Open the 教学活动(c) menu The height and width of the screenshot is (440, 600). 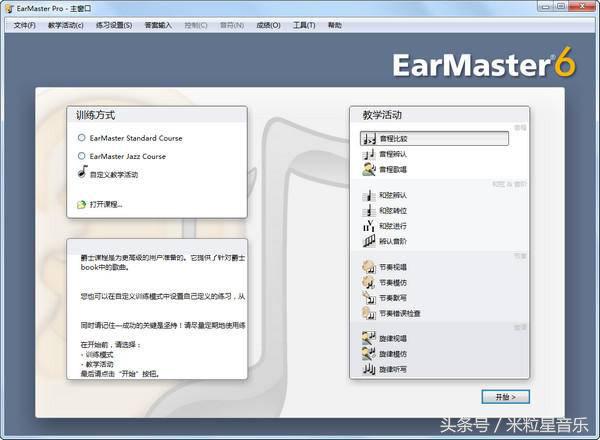coord(65,25)
